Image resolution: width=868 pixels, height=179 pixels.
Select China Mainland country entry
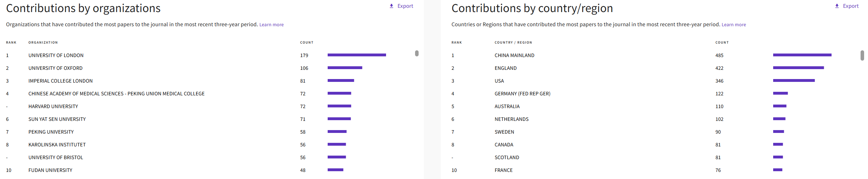point(515,55)
